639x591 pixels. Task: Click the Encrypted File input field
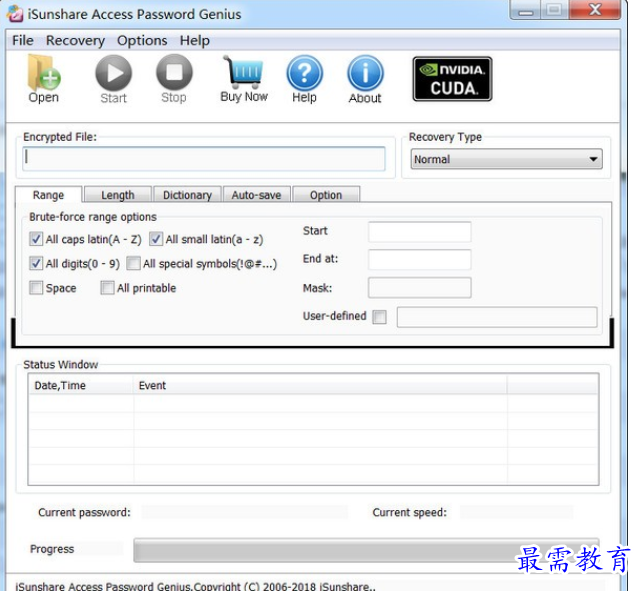pyautogui.click(x=204, y=159)
